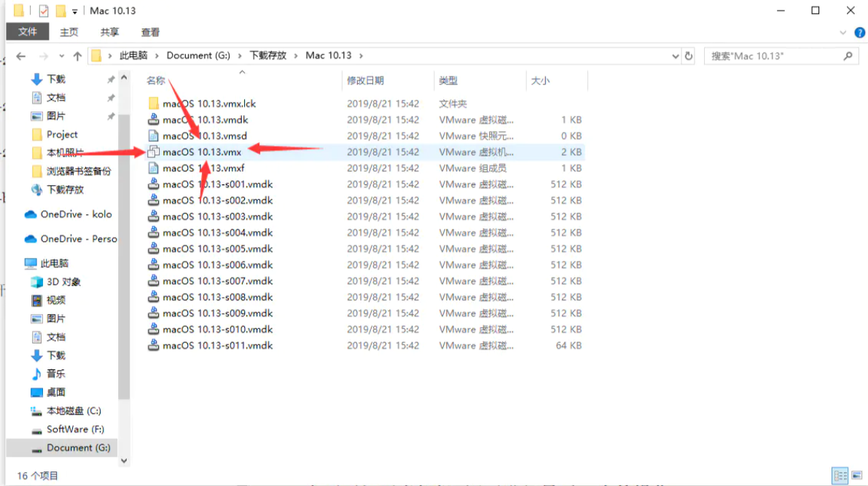
Task: Open Customize Quick Access Toolbar dropdown
Action: (x=75, y=11)
